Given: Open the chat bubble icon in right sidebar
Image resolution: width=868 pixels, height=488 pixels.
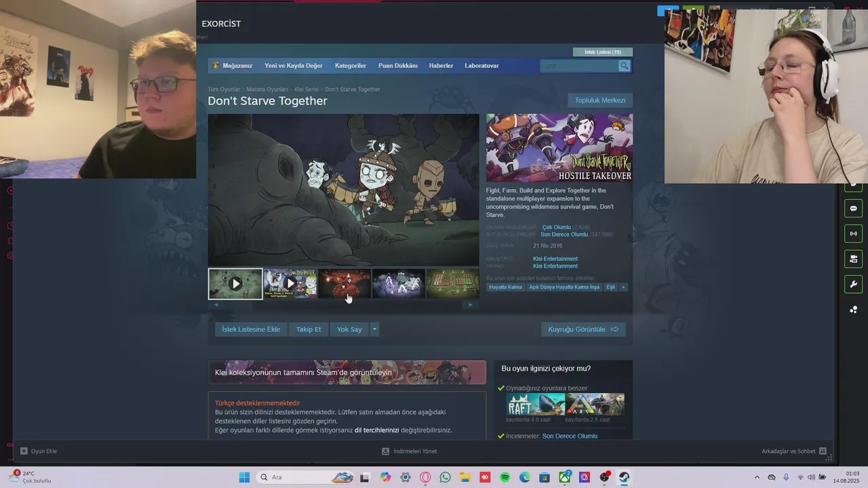Looking at the screenshot, I should coord(853,208).
